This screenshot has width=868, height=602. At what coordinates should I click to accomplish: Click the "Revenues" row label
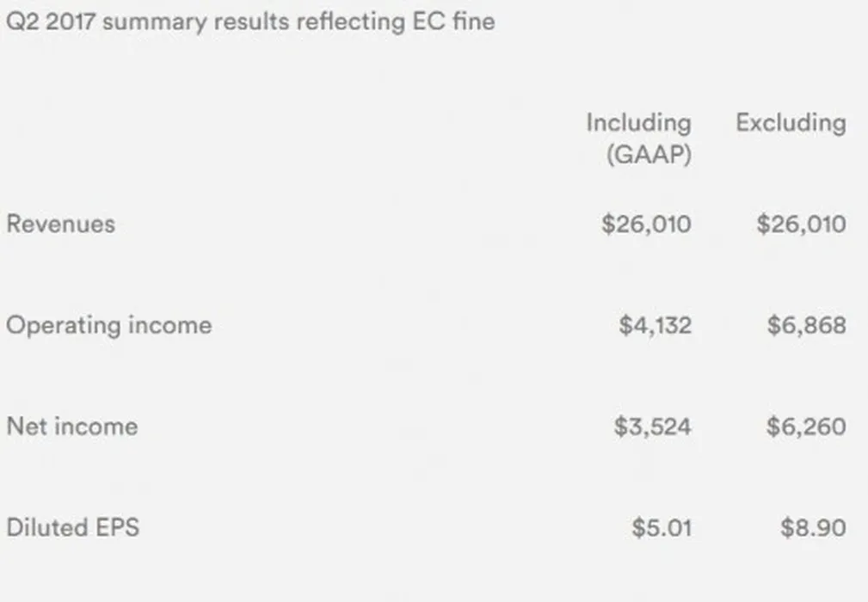coord(60,224)
